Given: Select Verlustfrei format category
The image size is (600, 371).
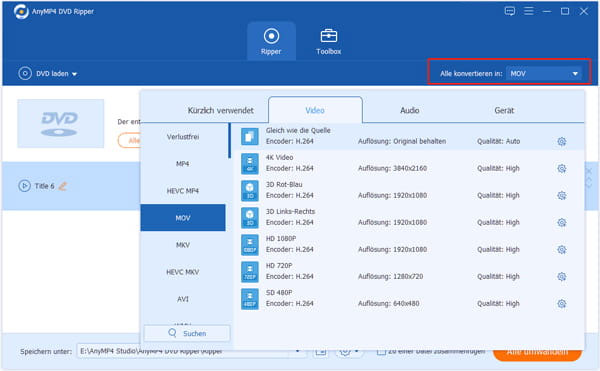Looking at the screenshot, I should [x=183, y=137].
